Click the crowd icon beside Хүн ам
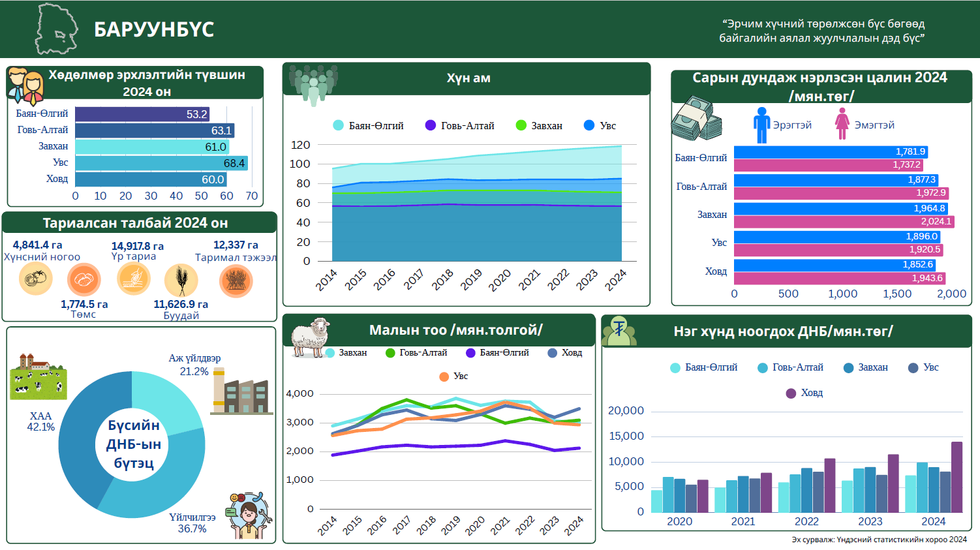Screen dimensions: 980x550 click(313, 84)
